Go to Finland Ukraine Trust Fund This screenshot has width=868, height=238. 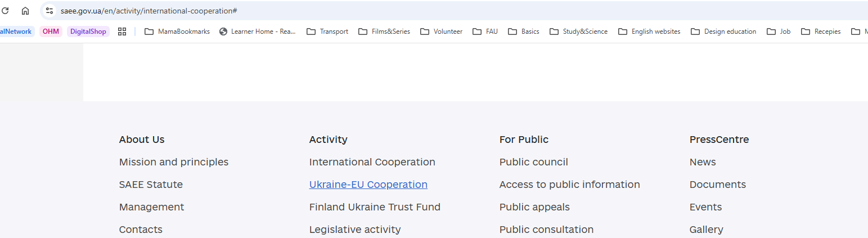375,207
